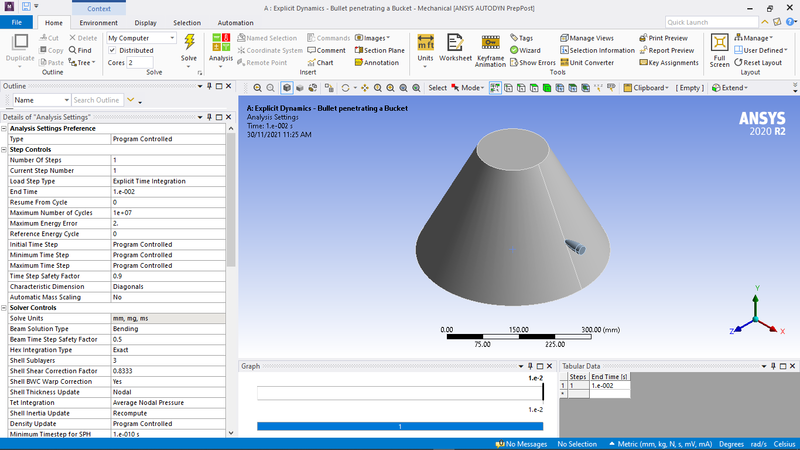Viewport: 800px width, 450px height.
Task: Click the Rotate icon in viewport toolbar
Action: pos(345,88)
